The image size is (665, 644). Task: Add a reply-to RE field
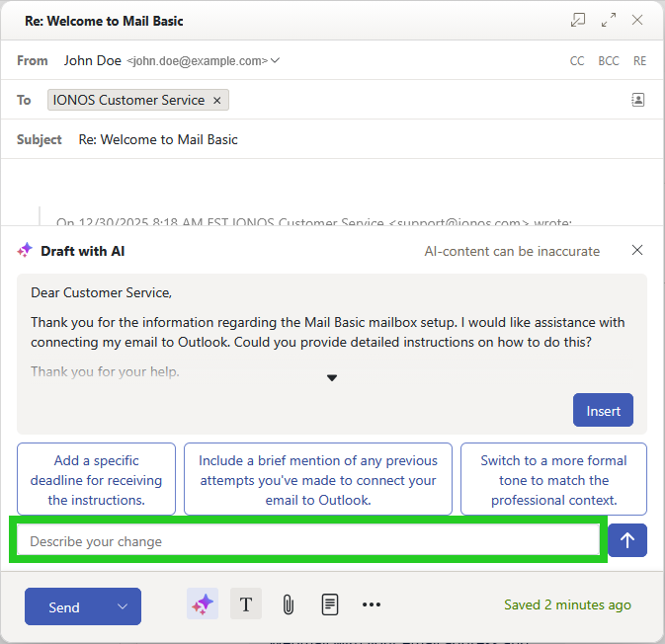[639, 61]
